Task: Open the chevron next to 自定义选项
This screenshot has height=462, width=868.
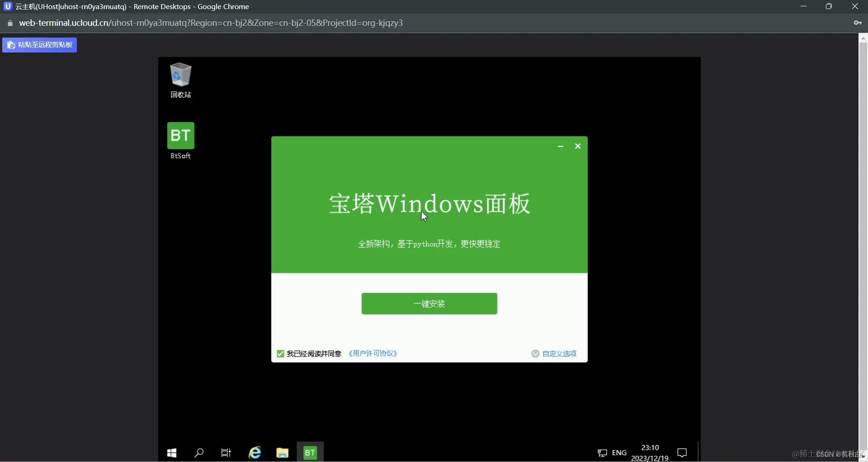Action: 535,354
